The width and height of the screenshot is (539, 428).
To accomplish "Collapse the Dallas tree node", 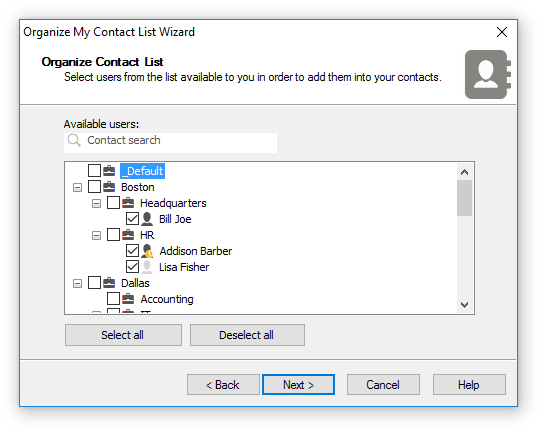I will [78, 284].
